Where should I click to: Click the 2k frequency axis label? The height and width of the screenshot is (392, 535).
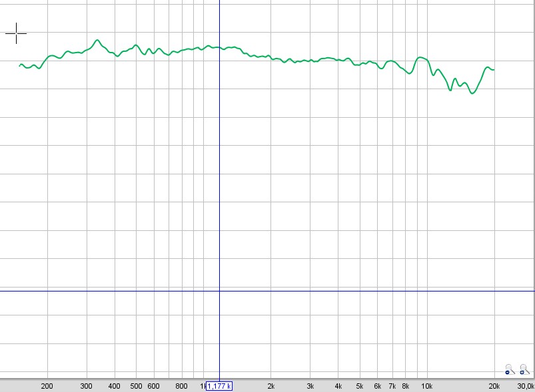pyautogui.click(x=271, y=386)
